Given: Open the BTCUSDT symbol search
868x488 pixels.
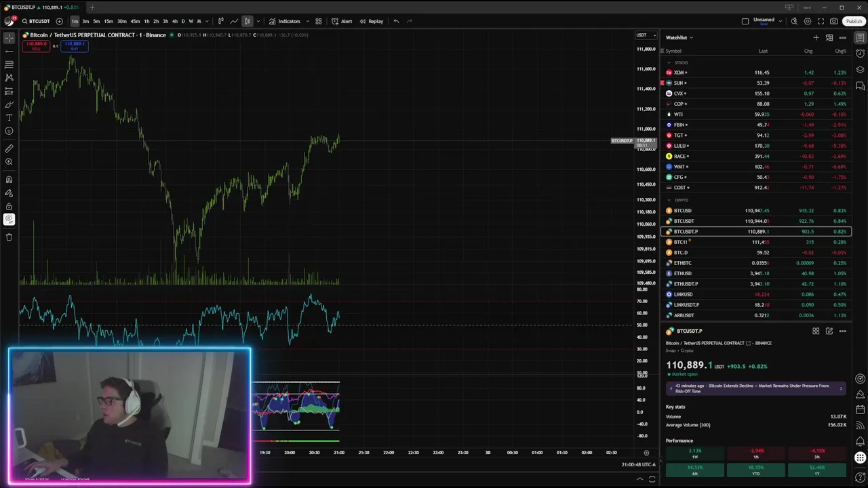Looking at the screenshot, I should pos(36,21).
